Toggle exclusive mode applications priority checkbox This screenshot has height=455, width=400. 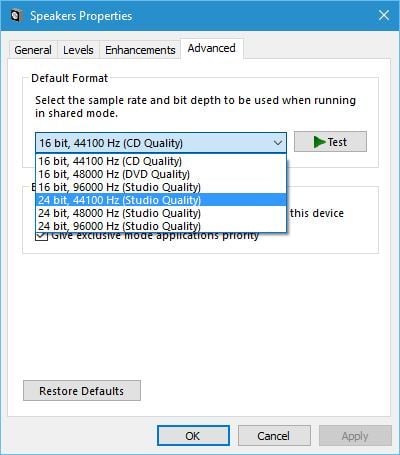pos(41,236)
